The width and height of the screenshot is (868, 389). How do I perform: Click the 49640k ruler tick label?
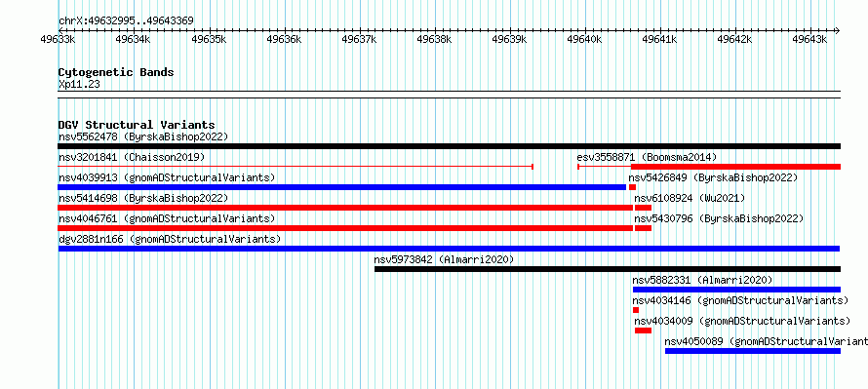click(585, 39)
